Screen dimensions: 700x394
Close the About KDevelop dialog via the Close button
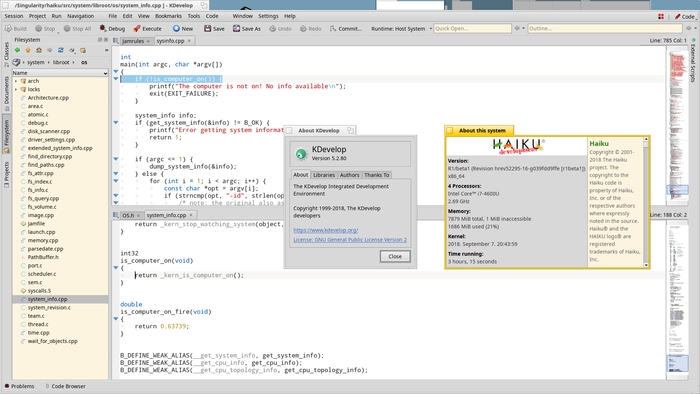(395, 257)
